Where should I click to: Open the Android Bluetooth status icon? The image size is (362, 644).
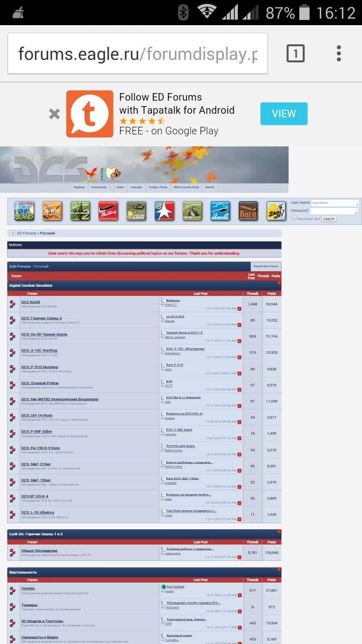pos(183,12)
